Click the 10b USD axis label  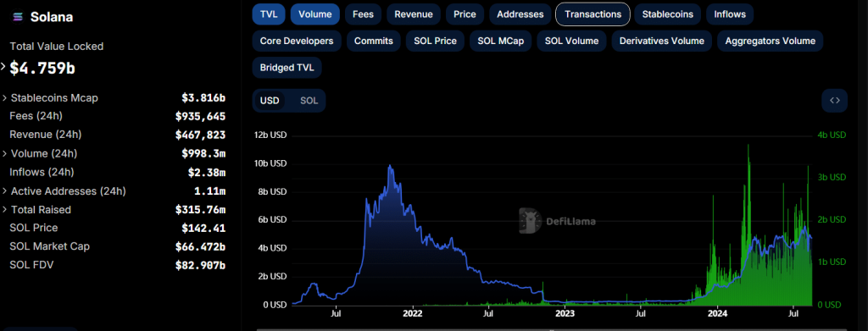click(x=270, y=163)
